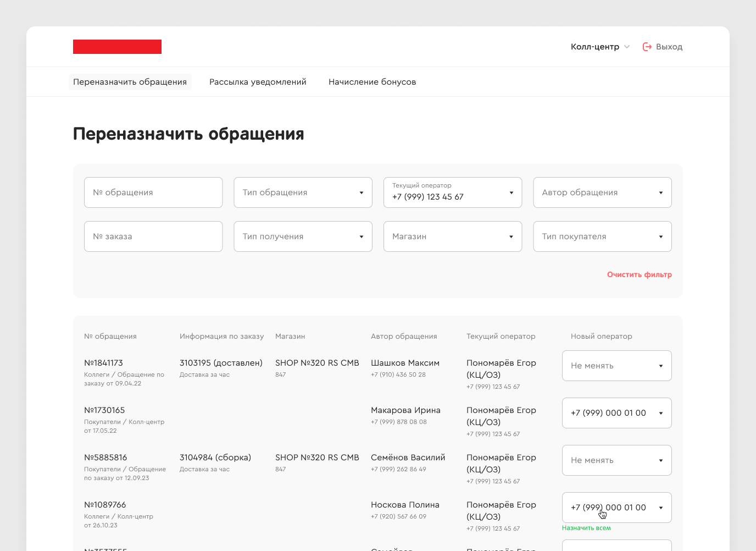Switch to the Начисление бонусов tab
The height and width of the screenshot is (551, 756).
[x=372, y=82]
